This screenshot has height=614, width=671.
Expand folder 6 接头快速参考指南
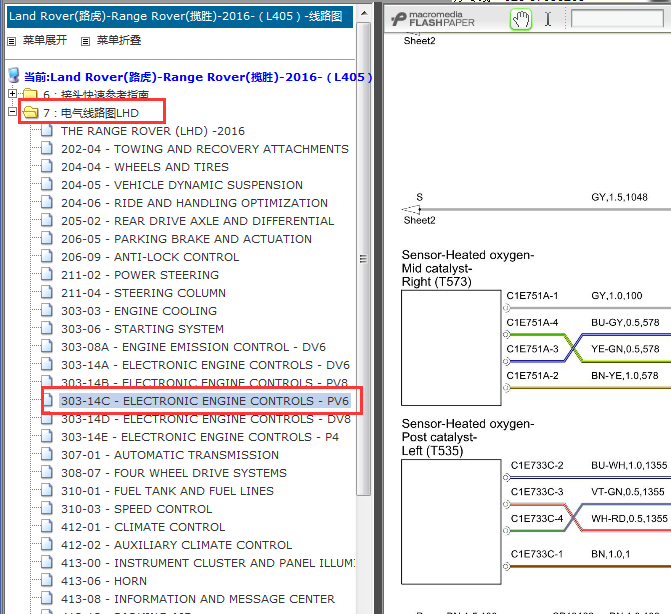pyautogui.click(x=12, y=93)
